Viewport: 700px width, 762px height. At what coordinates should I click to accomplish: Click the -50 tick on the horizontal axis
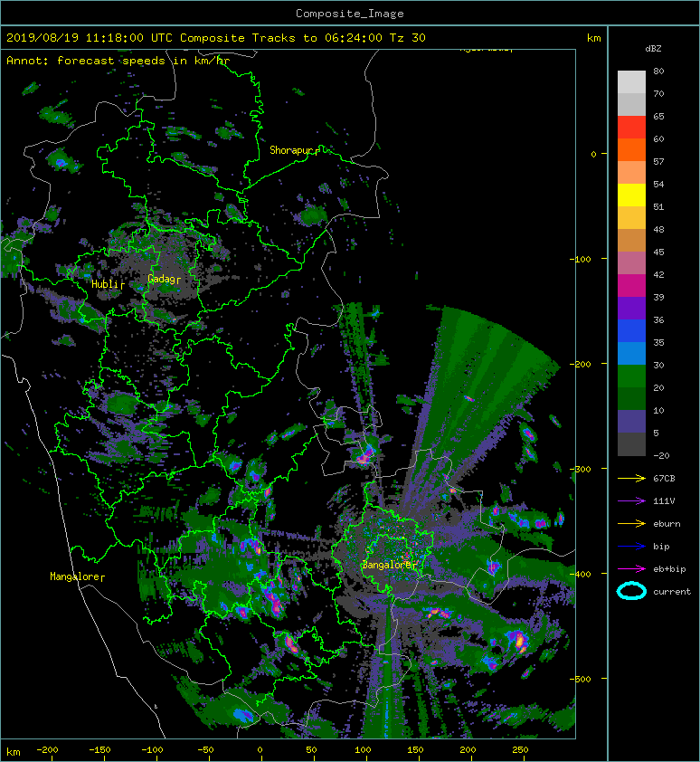pyautogui.click(x=205, y=750)
